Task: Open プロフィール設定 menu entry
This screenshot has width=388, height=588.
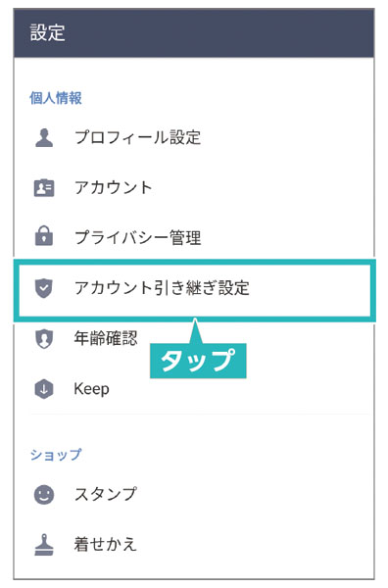Action: pos(137,137)
